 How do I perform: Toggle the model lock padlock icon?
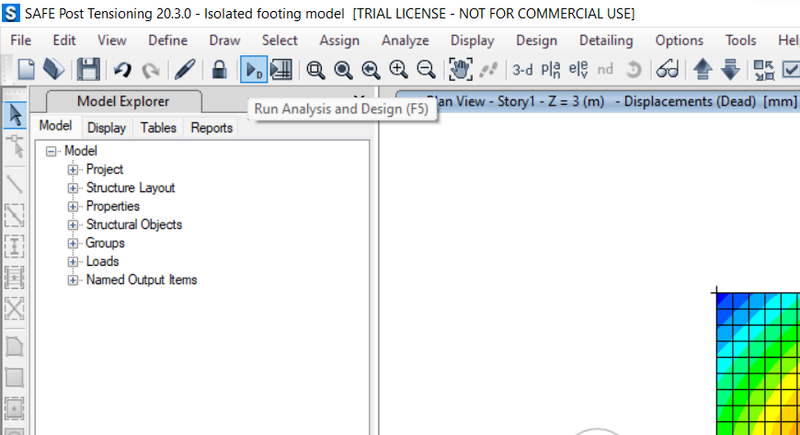point(219,69)
